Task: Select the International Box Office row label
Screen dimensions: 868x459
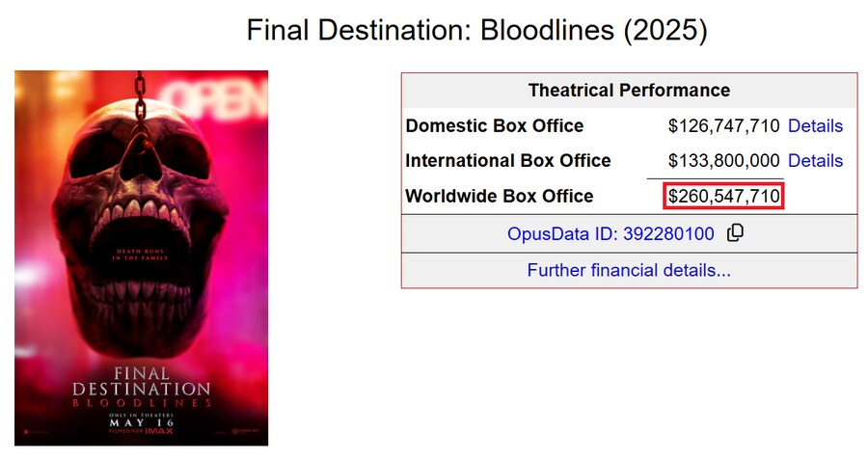Action: pyautogui.click(x=507, y=161)
